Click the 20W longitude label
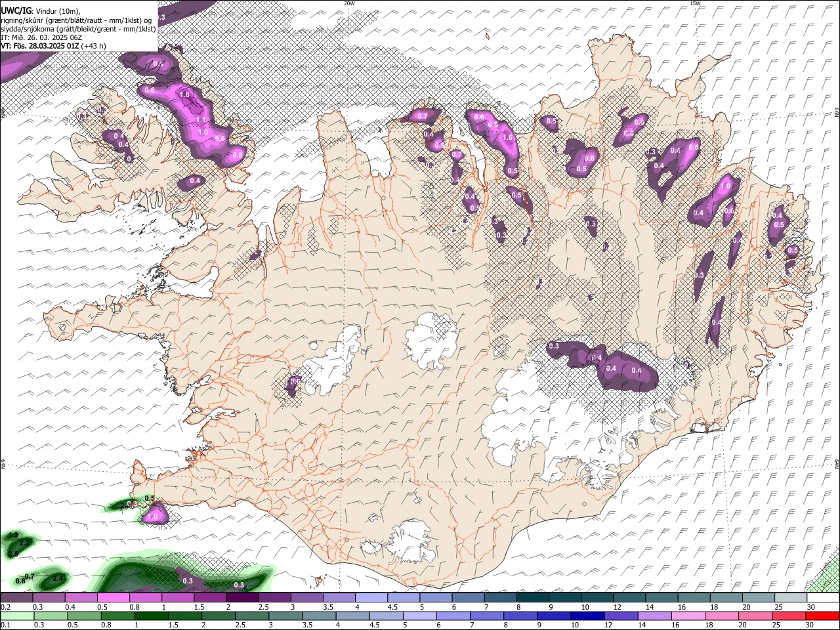Screen dimensions: 840x630 coord(349,3)
